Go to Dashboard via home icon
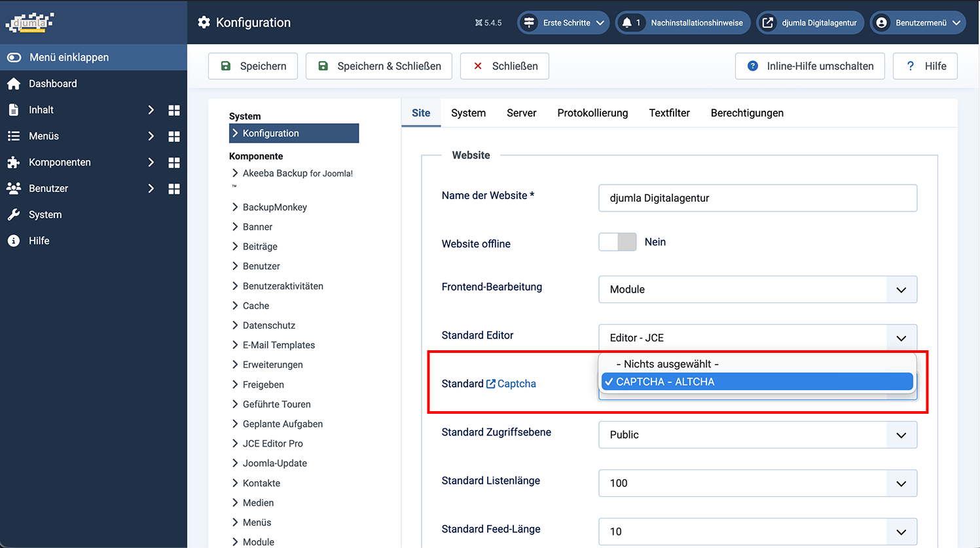 (x=14, y=84)
